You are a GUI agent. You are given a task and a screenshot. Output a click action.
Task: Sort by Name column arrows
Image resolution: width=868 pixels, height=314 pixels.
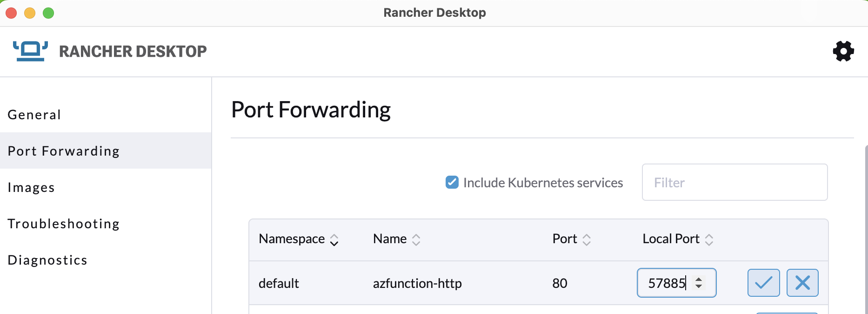[x=416, y=240]
